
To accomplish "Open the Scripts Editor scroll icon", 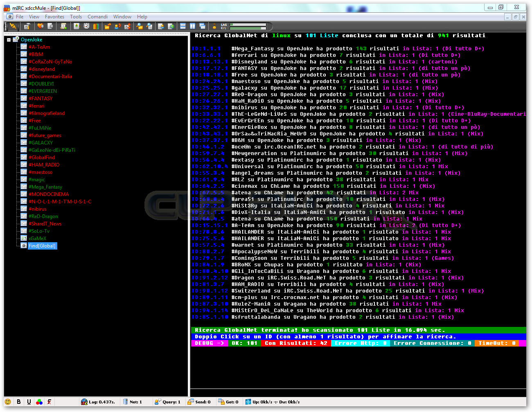I will pyautogui.click(x=63, y=26).
